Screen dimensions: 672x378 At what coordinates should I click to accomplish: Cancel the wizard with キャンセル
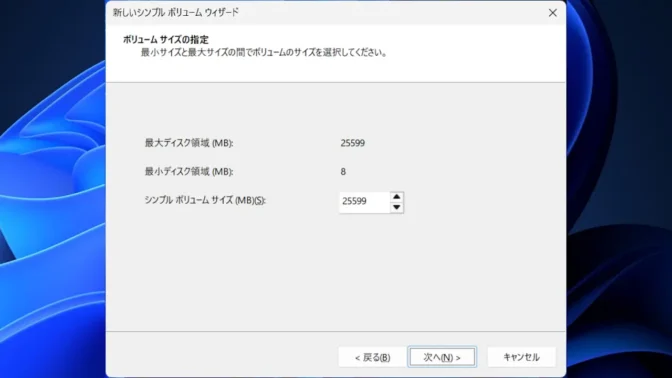[x=521, y=357]
